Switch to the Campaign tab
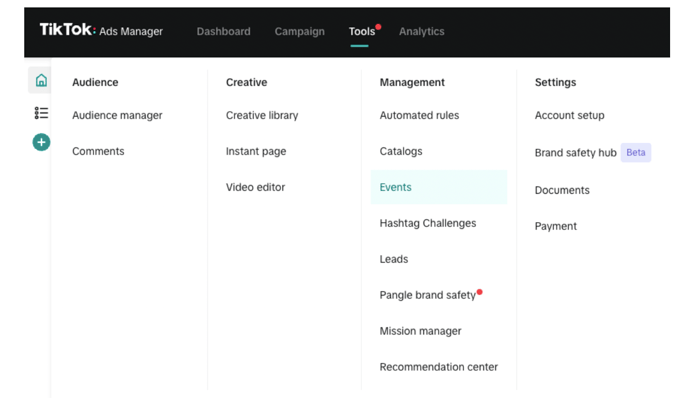This screenshot has height=398, width=688. 300,32
